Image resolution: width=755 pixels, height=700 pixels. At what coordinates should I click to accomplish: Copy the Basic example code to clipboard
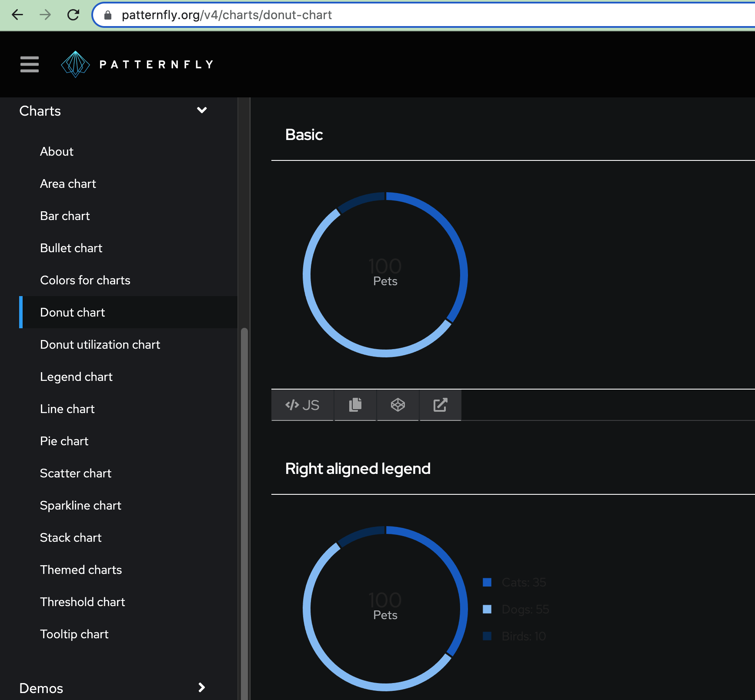pyautogui.click(x=355, y=405)
